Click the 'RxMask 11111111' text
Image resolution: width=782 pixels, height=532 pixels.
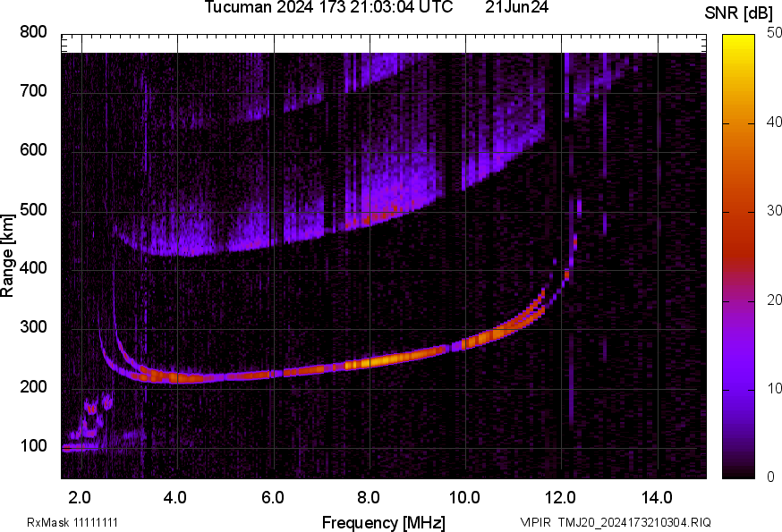[x=72, y=522]
